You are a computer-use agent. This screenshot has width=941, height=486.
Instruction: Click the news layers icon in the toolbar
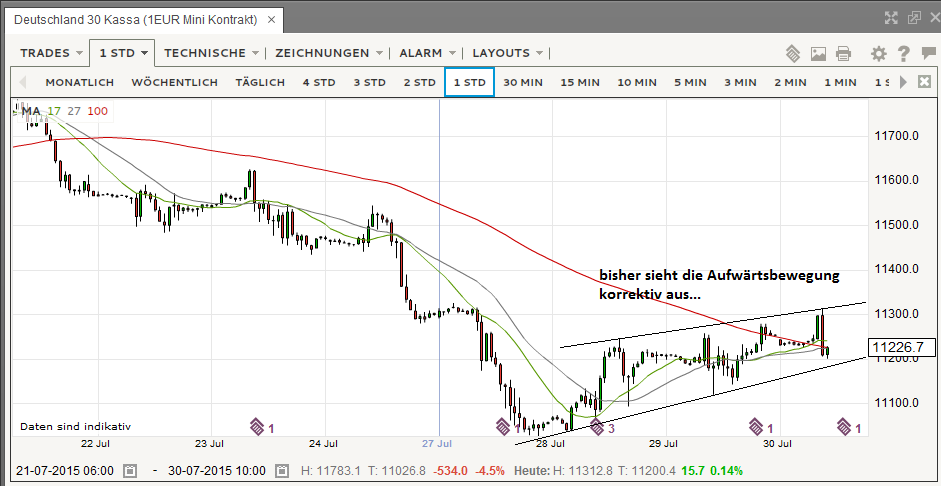click(x=793, y=53)
